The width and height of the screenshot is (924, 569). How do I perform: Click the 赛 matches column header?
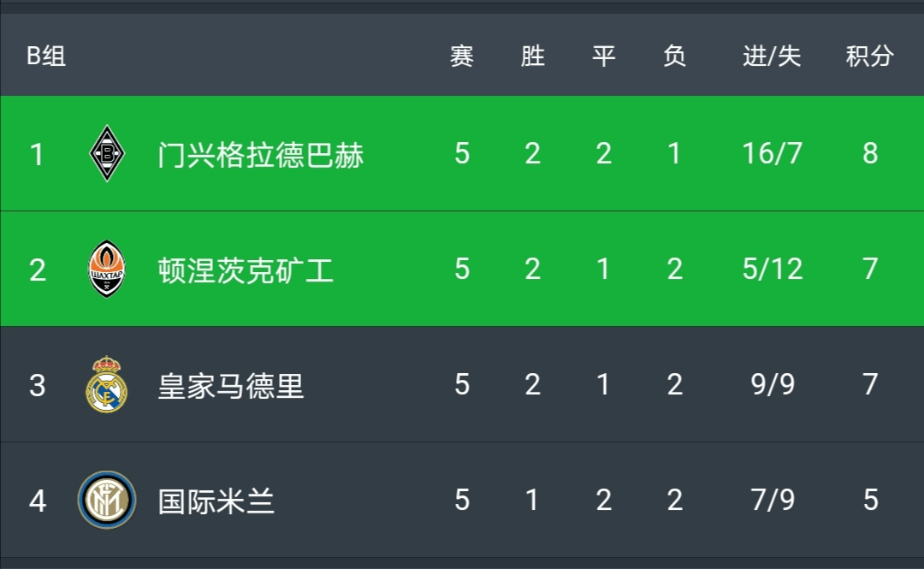coord(462,56)
